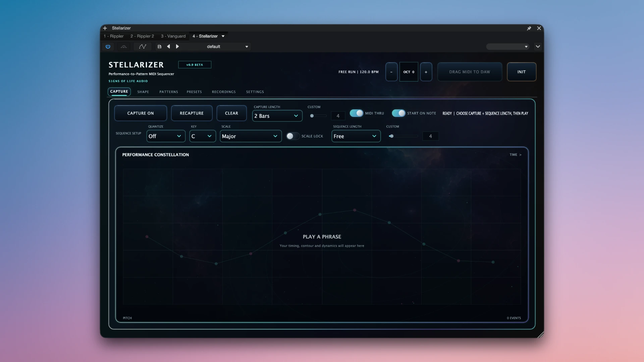Click the 0 EVENTS counter
The width and height of the screenshot is (644, 362).
point(514,318)
